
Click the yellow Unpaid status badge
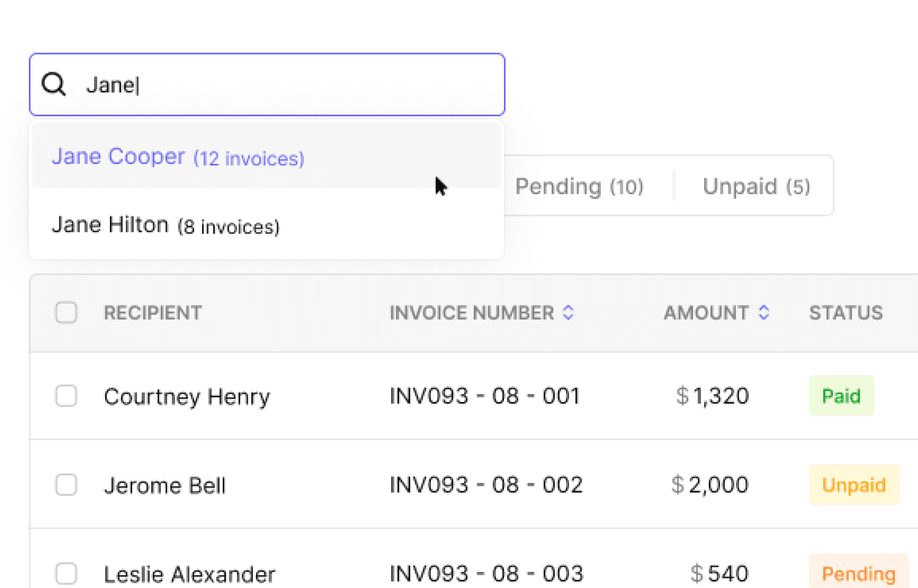pos(854,485)
